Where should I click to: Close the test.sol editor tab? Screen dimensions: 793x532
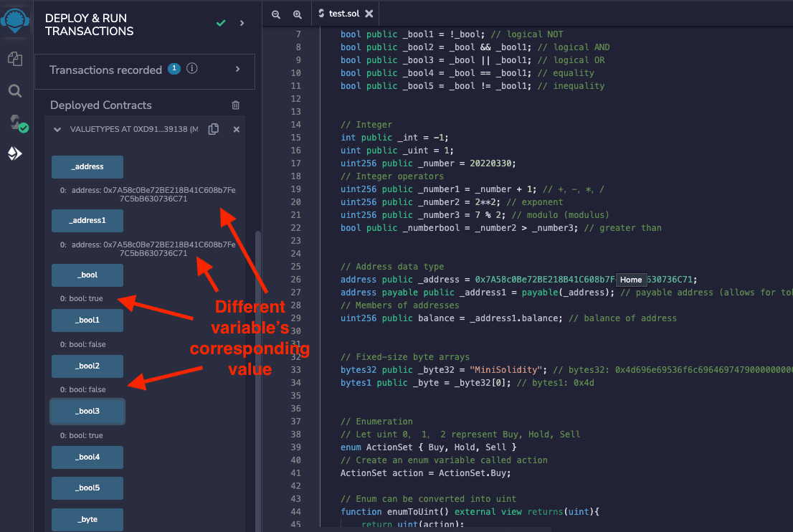coord(369,14)
